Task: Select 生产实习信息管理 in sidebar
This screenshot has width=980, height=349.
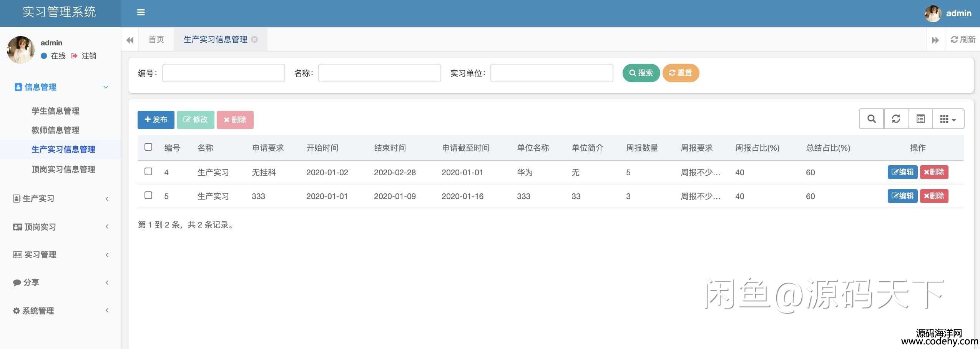Action: (x=63, y=150)
